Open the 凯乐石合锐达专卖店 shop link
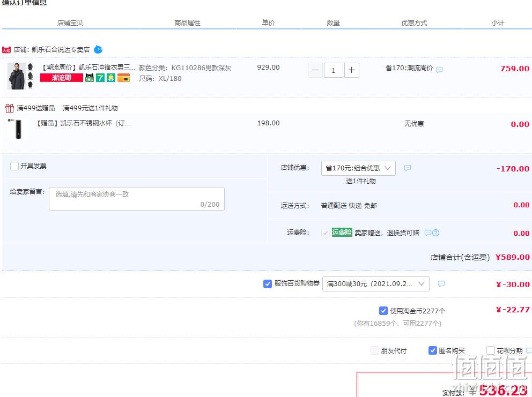The width and height of the screenshot is (532, 397). tap(61, 49)
